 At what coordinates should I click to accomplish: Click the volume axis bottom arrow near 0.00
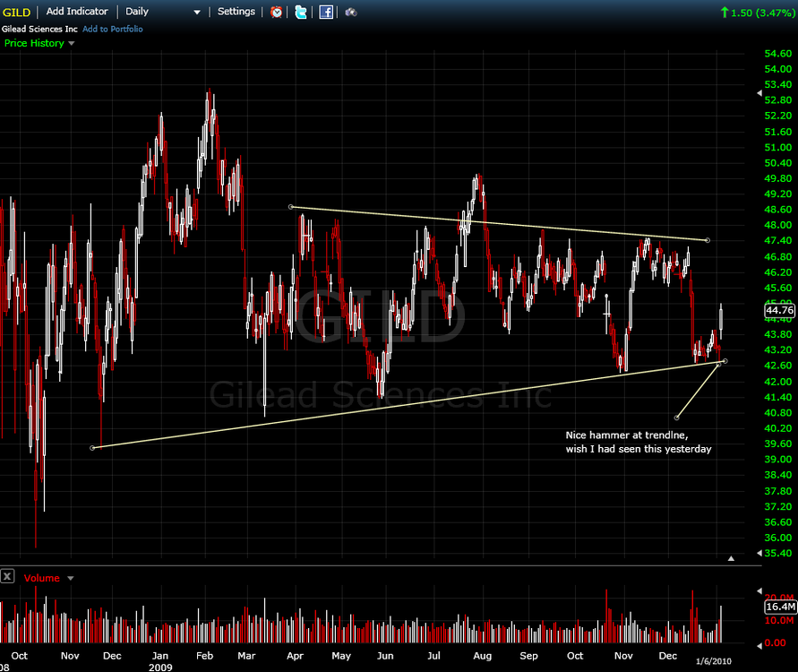[x=759, y=645]
